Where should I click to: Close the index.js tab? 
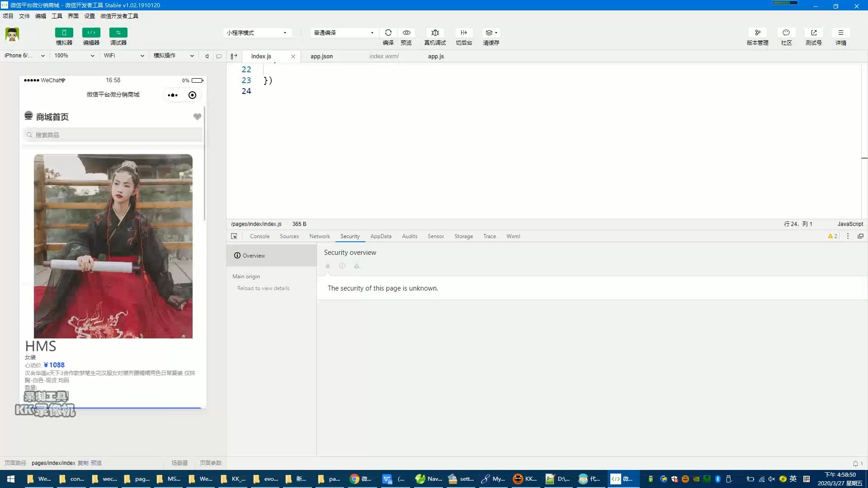pyautogui.click(x=293, y=56)
